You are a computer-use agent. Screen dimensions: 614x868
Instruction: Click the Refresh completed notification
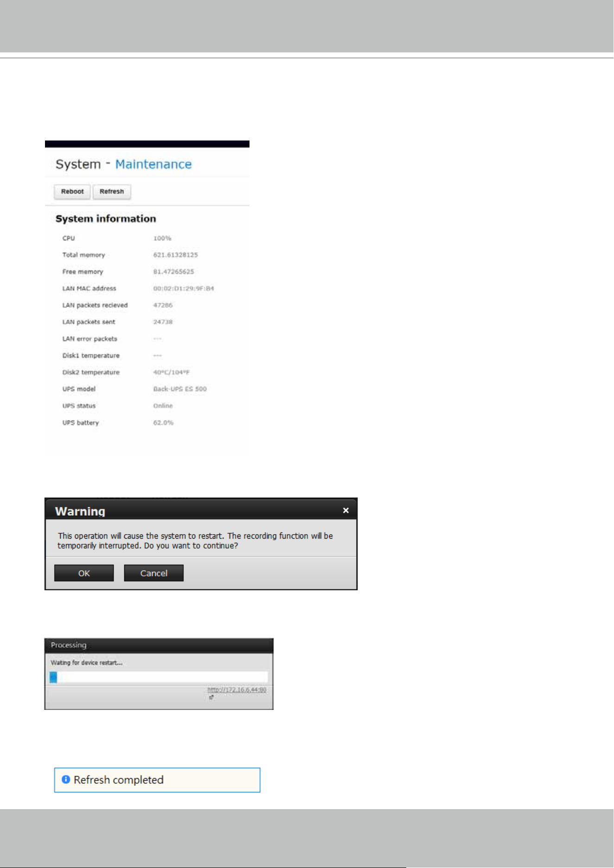click(x=157, y=780)
